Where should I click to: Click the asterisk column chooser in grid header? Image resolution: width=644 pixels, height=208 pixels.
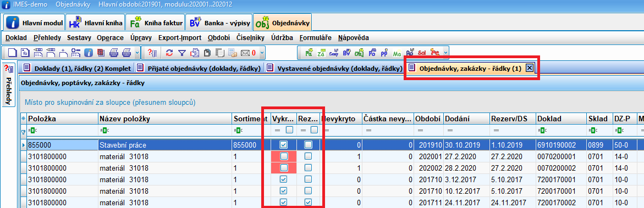23,119
